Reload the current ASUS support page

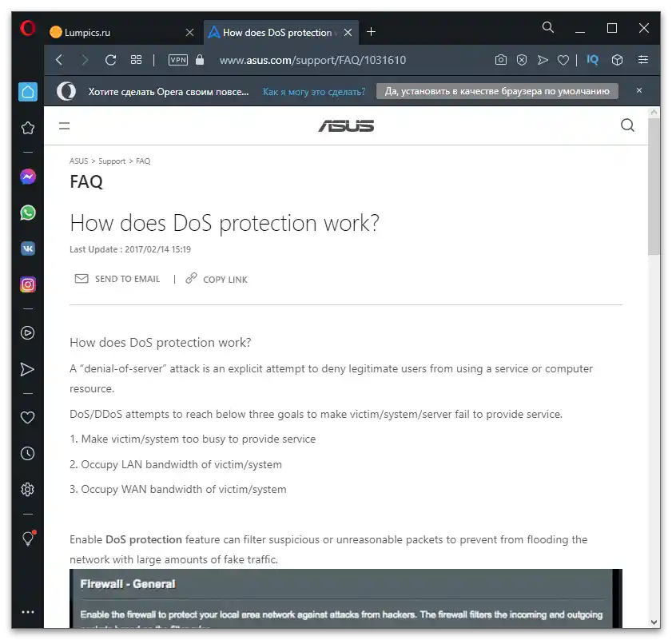(110, 60)
